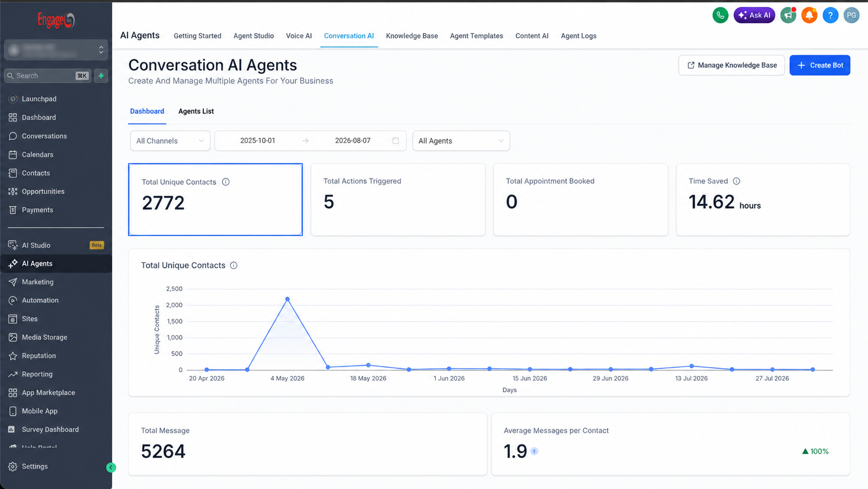Click the Create Bot button
Viewport: 868px width, 489px height.
[x=820, y=65]
